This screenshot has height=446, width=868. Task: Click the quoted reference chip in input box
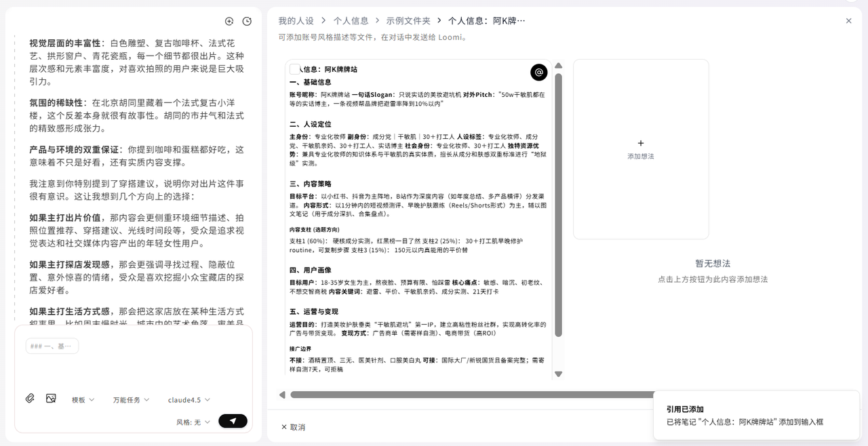point(52,346)
